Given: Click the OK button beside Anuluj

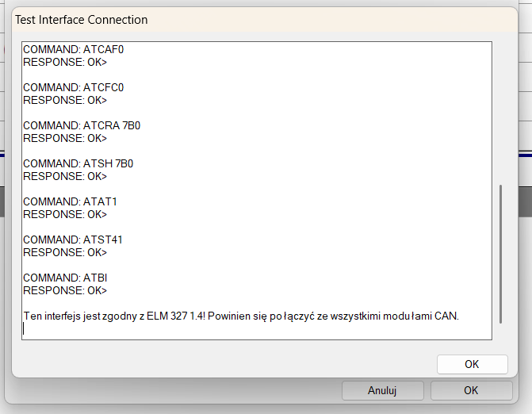Looking at the screenshot, I should point(471,390).
